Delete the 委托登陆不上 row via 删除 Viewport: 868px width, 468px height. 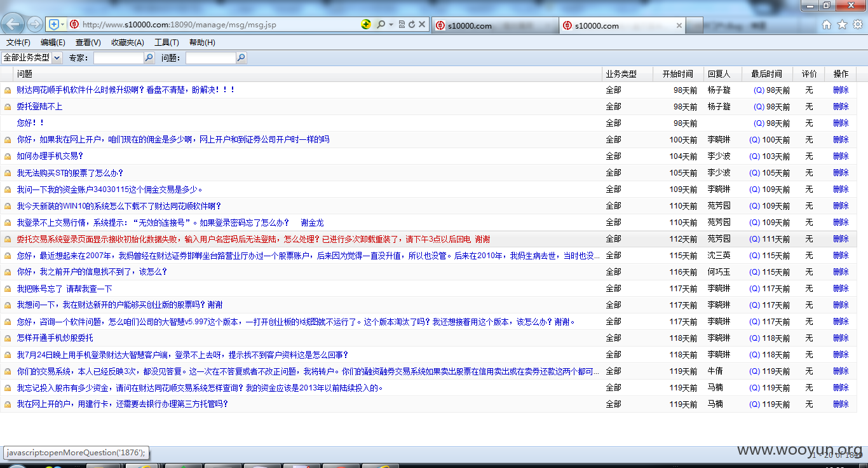841,107
